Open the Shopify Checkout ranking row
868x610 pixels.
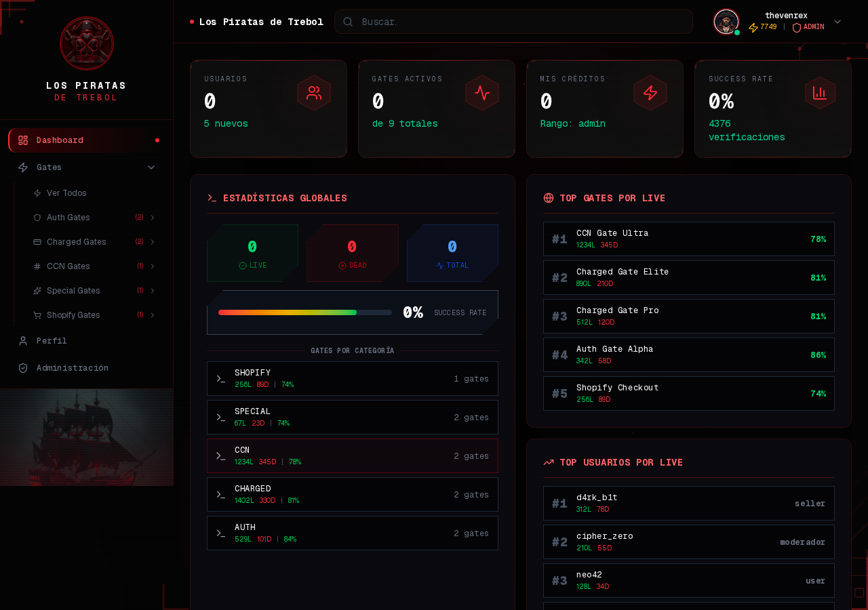(x=689, y=393)
